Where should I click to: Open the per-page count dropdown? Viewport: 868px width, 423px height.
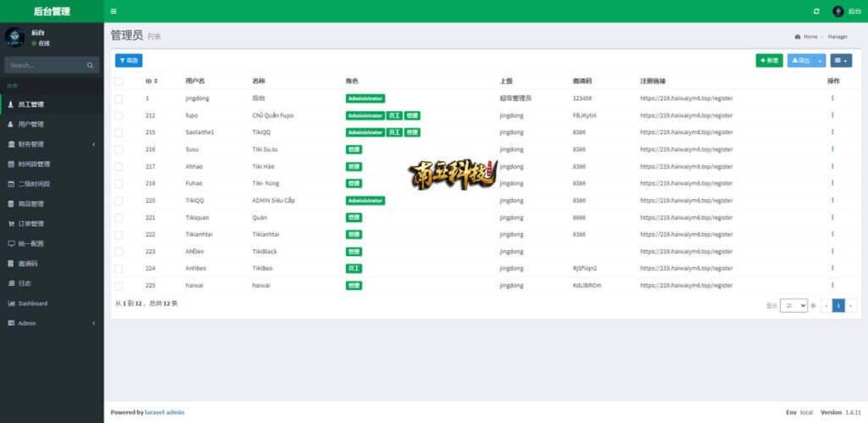point(793,305)
